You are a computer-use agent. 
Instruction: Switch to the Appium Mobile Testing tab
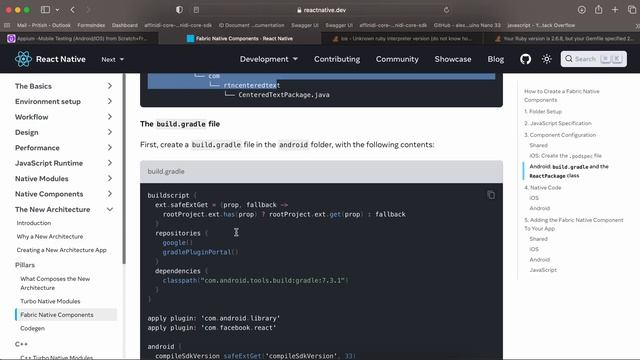(x=80, y=38)
